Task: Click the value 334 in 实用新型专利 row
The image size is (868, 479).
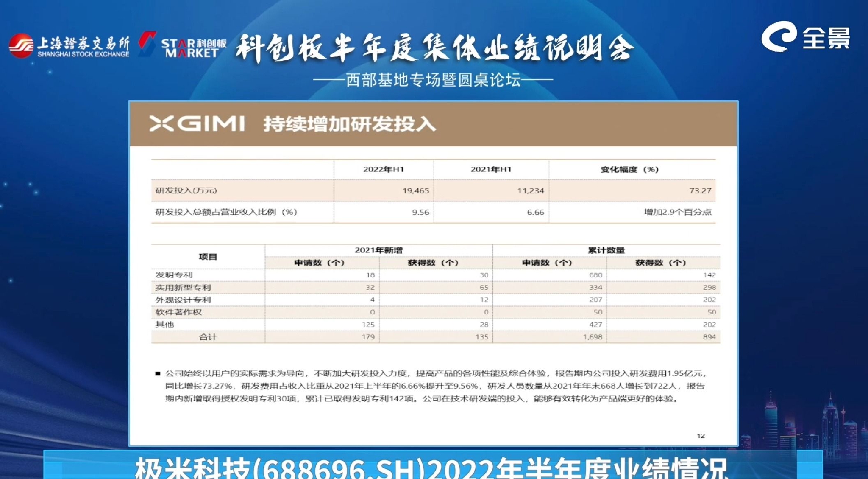Action: point(595,287)
